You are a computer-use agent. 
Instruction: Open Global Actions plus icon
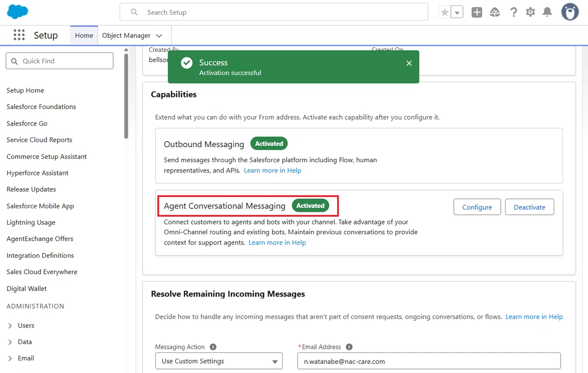(477, 12)
